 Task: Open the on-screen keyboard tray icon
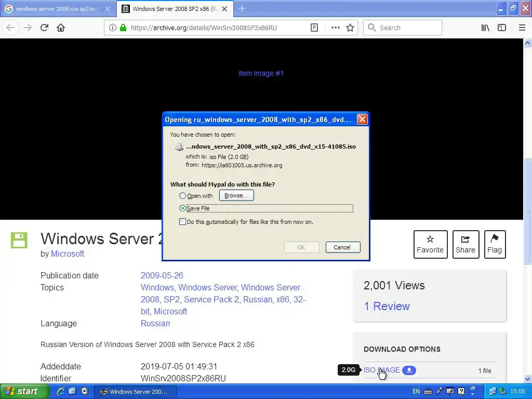click(428, 392)
